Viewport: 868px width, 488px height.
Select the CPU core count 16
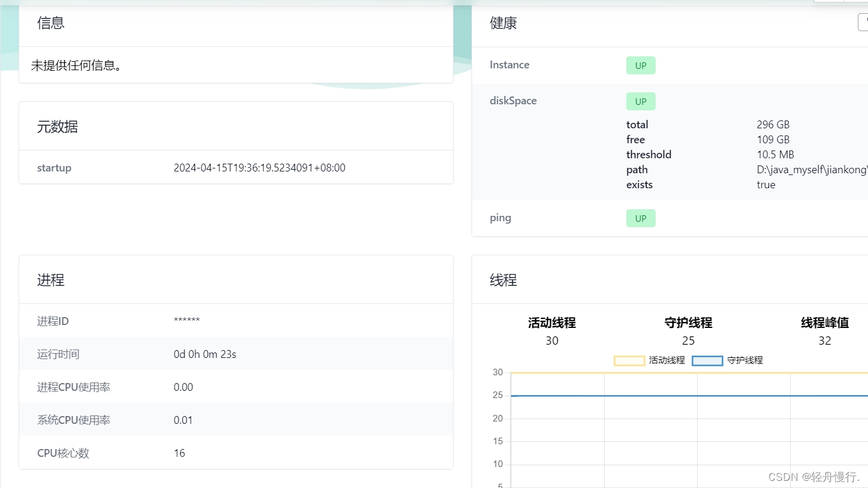pyautogui.click(x=179, y=453)
